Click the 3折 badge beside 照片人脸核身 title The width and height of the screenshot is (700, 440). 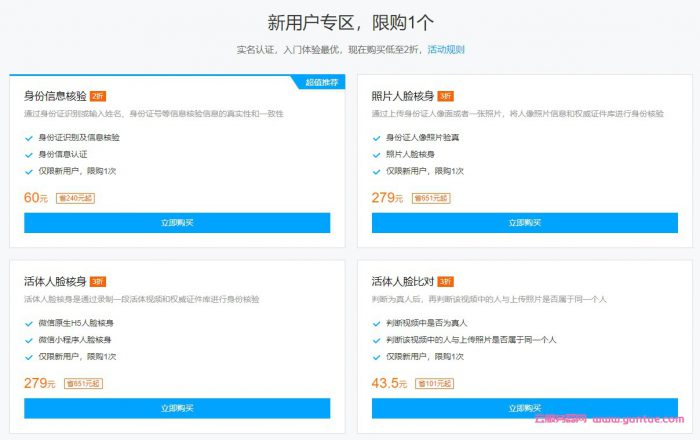pos(445,96)
